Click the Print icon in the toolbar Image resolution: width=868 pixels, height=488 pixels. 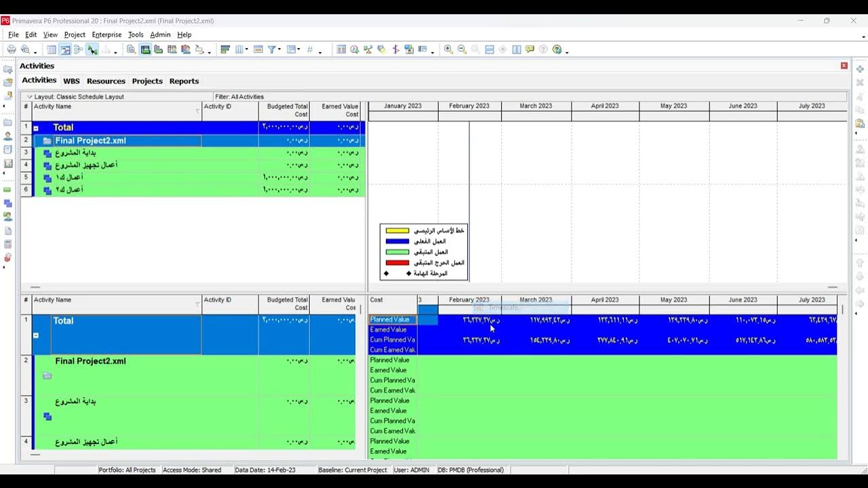point(12,49)
